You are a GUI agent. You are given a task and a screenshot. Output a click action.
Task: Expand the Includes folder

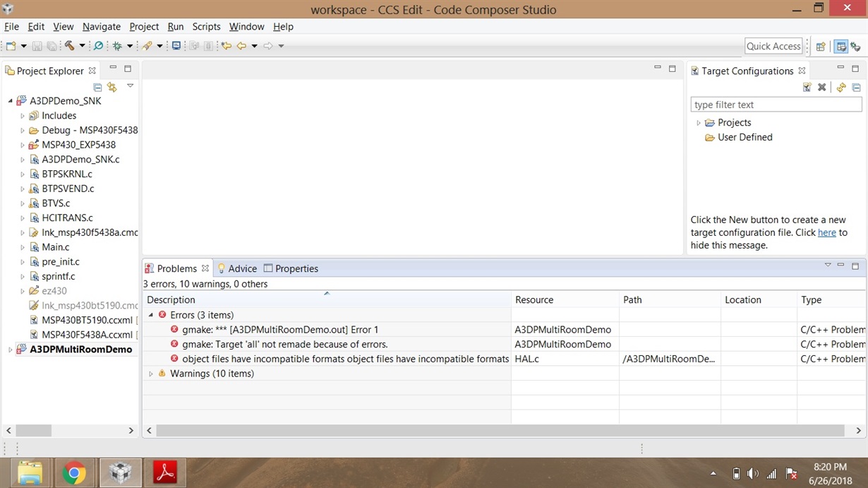(22, 116)
